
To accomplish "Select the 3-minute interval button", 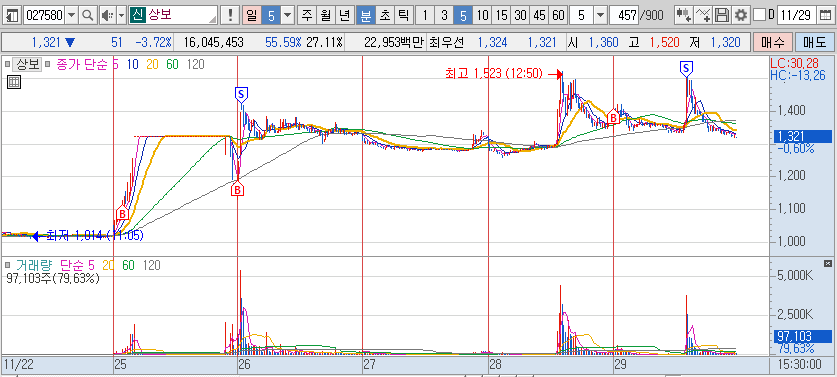I will point(444,15).
